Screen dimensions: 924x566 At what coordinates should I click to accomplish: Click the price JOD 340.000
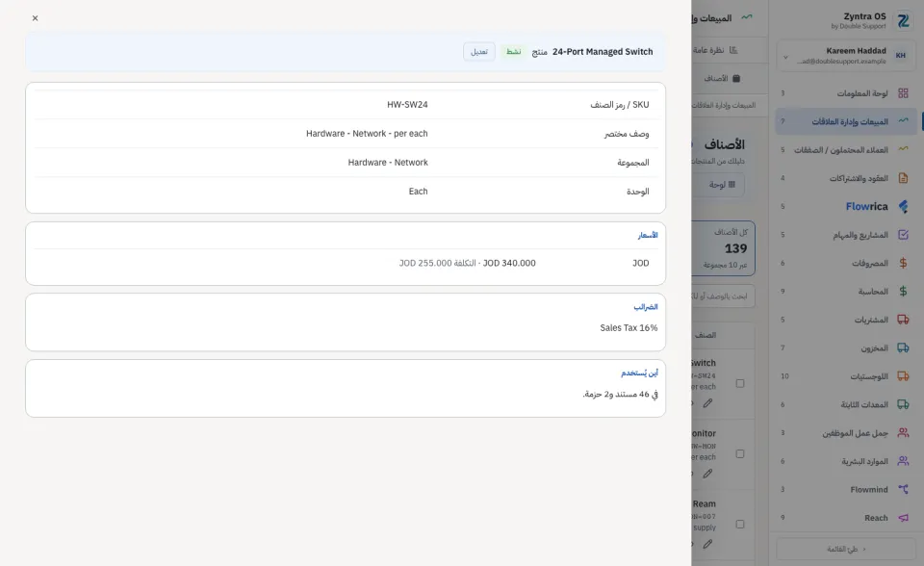[x=509, y=264]
